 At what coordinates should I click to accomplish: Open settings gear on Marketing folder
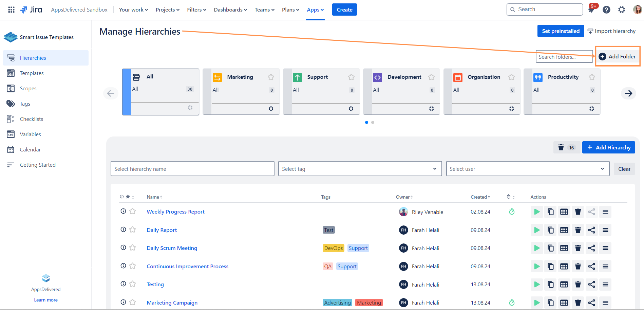[271, 109]
